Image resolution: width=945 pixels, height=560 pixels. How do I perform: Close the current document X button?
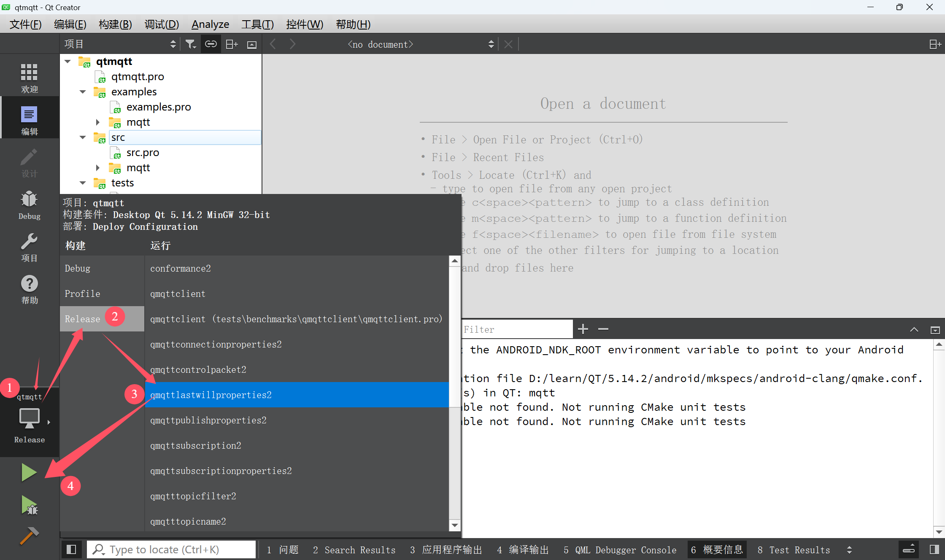pos(508,44)
